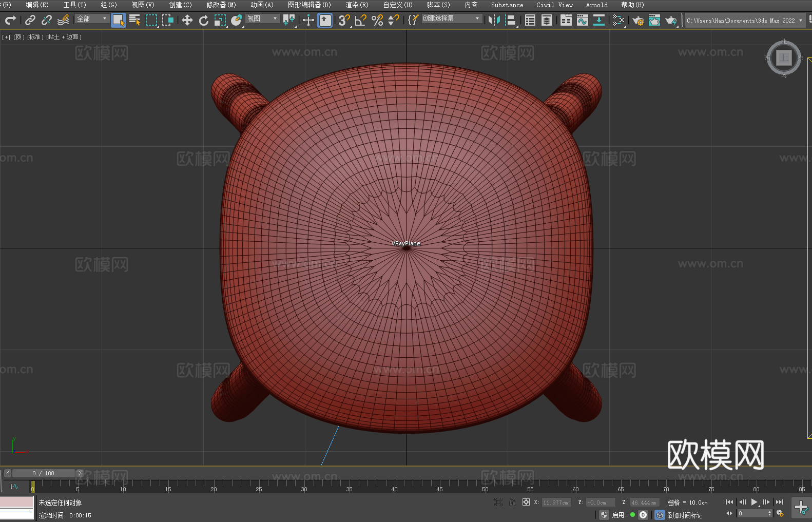
Task: Open Select by Name list icon
Action: point(135,20)
